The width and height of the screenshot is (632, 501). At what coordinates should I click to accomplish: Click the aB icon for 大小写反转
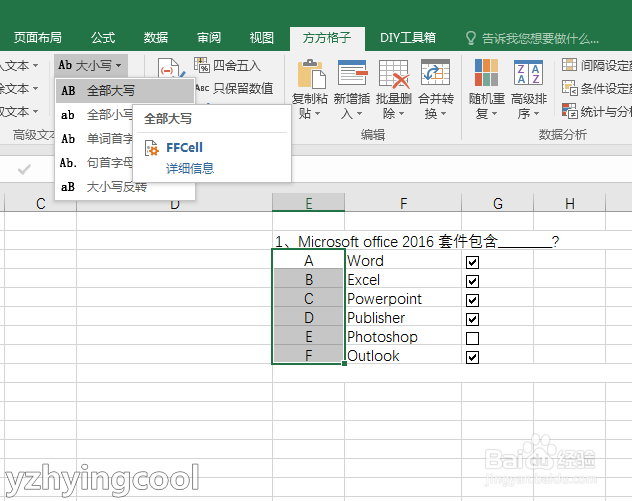coord(68,187)
